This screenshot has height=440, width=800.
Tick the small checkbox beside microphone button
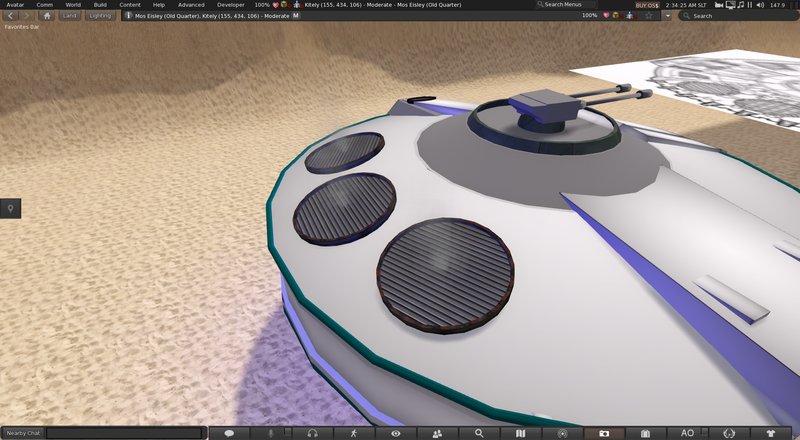point(288,433)
